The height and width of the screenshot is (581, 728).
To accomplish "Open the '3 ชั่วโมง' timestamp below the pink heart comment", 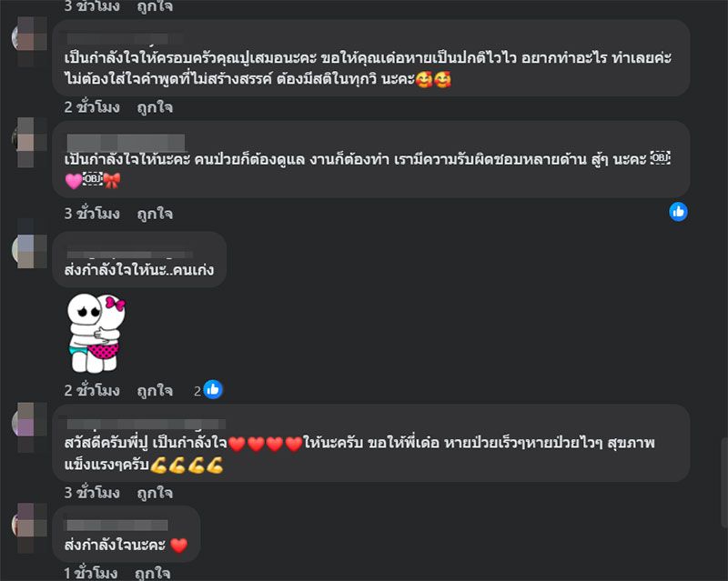I will point(92,214).
